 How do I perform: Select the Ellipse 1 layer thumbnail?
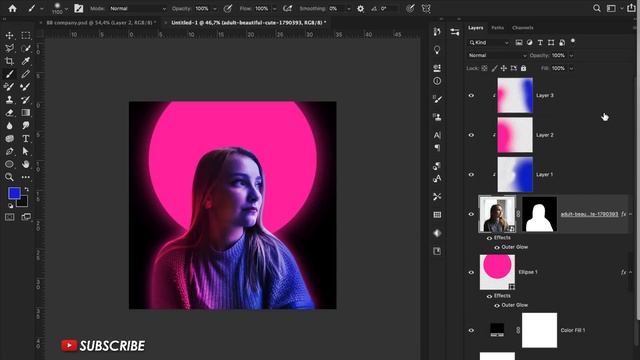pos(497,272)
